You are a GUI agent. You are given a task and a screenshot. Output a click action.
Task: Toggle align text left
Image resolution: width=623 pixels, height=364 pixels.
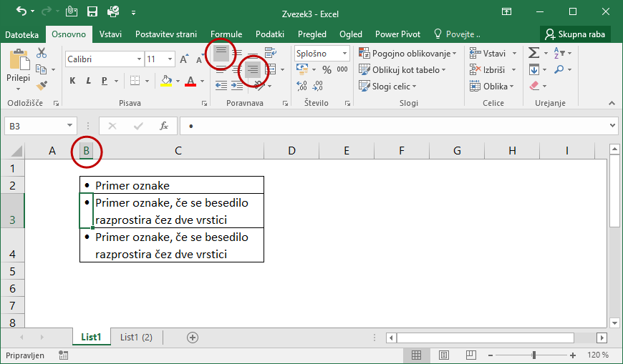coord(221,69)
